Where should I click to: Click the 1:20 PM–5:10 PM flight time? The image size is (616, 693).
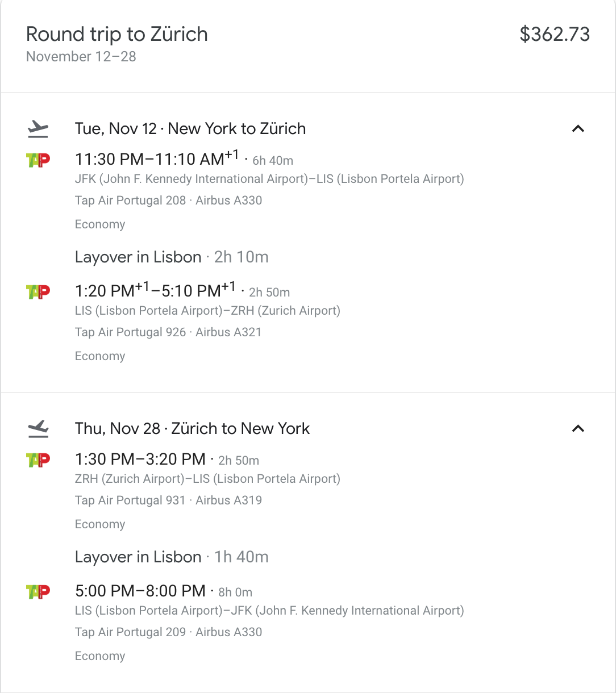pyautogui.click(x=155, y=290)
